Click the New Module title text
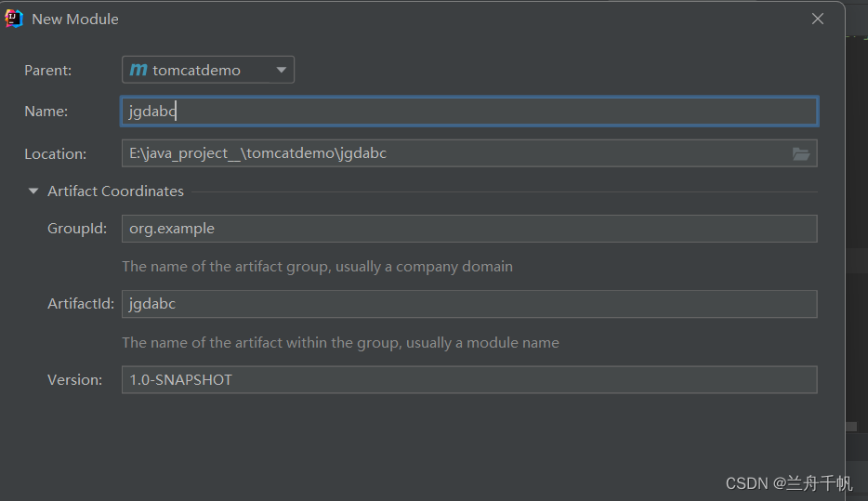 point(75,19)
